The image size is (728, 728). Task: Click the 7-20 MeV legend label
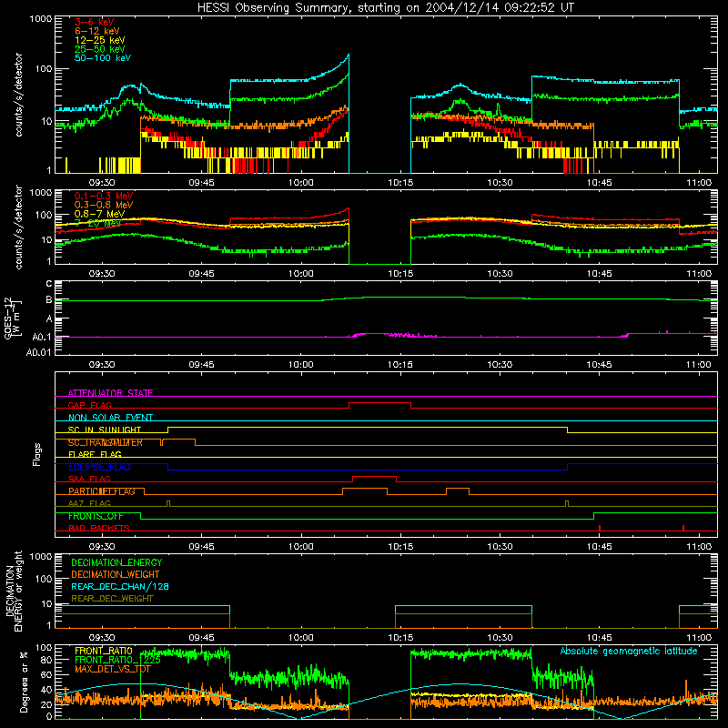(x=100, y=223)
